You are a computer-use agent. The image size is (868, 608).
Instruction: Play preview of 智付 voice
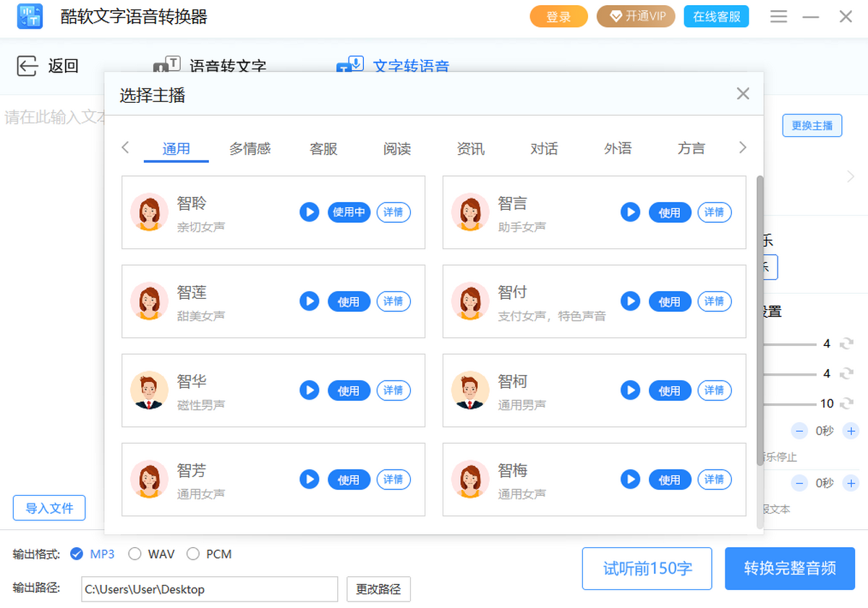pos(630,301)
